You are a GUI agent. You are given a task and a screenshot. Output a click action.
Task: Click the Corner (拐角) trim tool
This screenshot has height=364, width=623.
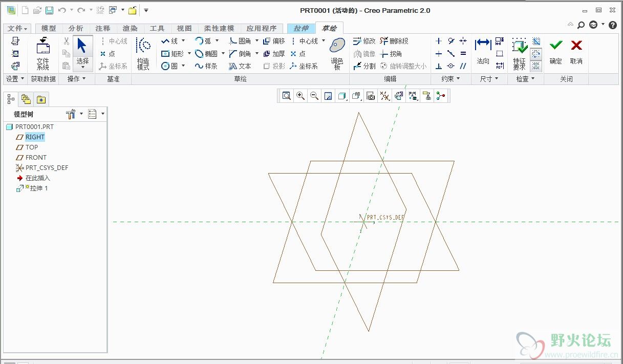coord(391,53)
